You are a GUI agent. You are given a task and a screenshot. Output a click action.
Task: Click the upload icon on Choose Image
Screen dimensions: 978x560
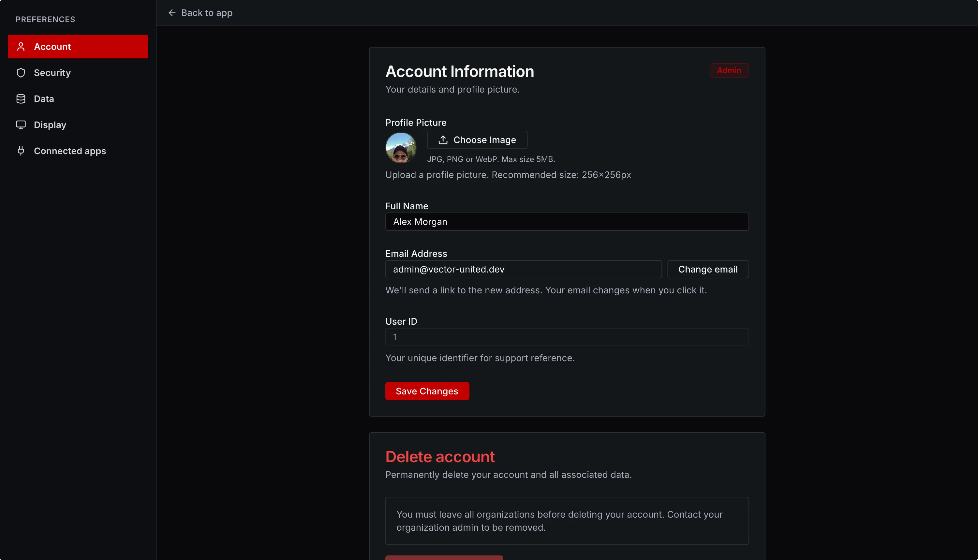click(x=443, y=140)
